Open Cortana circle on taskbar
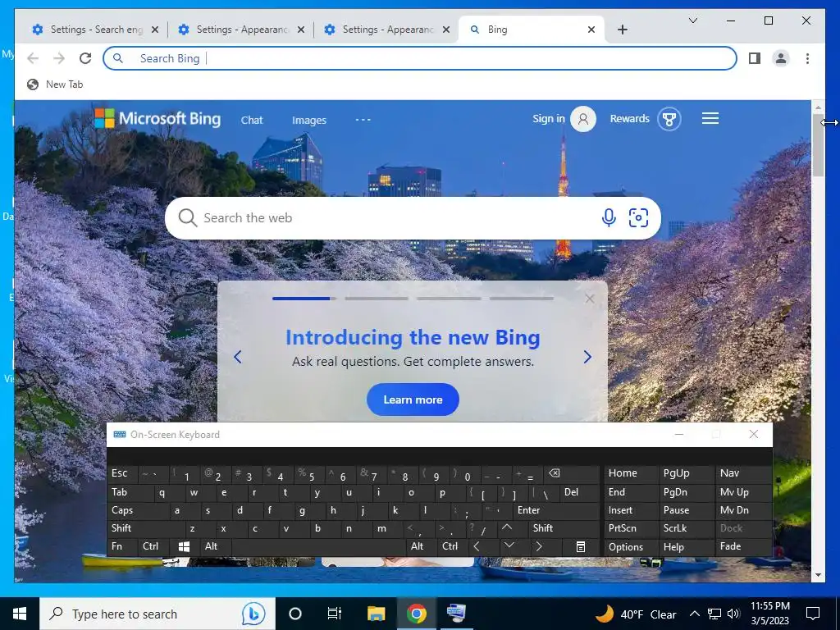Image resolution: width=840 pixels, height=630 pixels. tap(295, 614)
